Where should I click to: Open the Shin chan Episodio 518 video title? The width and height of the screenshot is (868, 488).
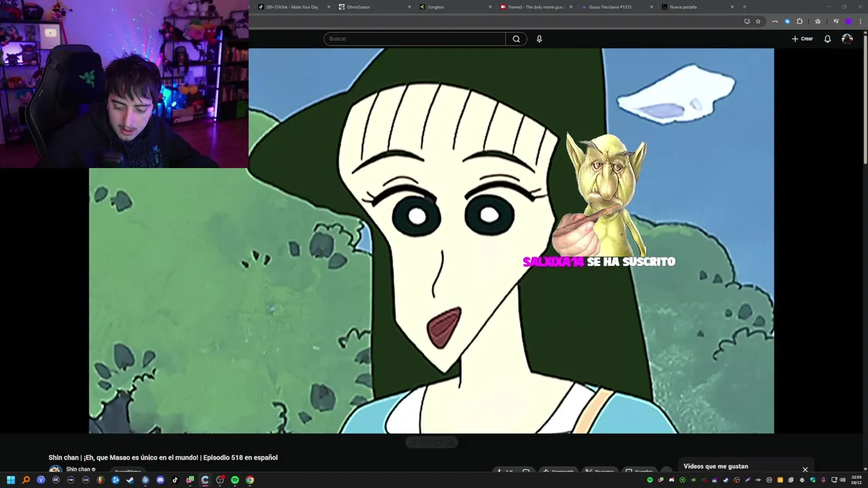pyautogui.click(x=163, y=457)
